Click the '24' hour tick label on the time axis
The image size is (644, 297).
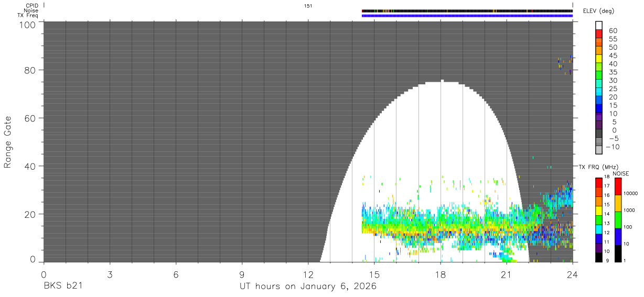pyautogui.click(x=572, y=274)
